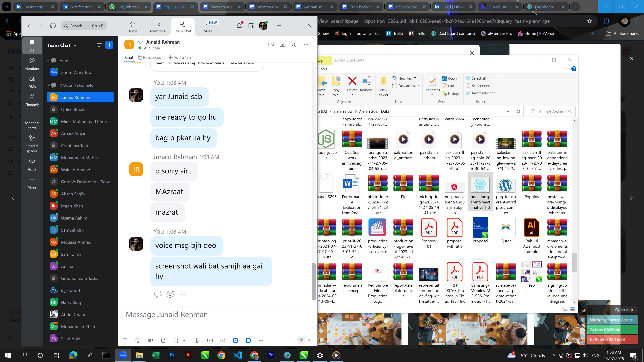Image resolution: width=644 pixels, height=362 pixels.
Task: Open emoji picker in message composer
Action: click(138, 340)
